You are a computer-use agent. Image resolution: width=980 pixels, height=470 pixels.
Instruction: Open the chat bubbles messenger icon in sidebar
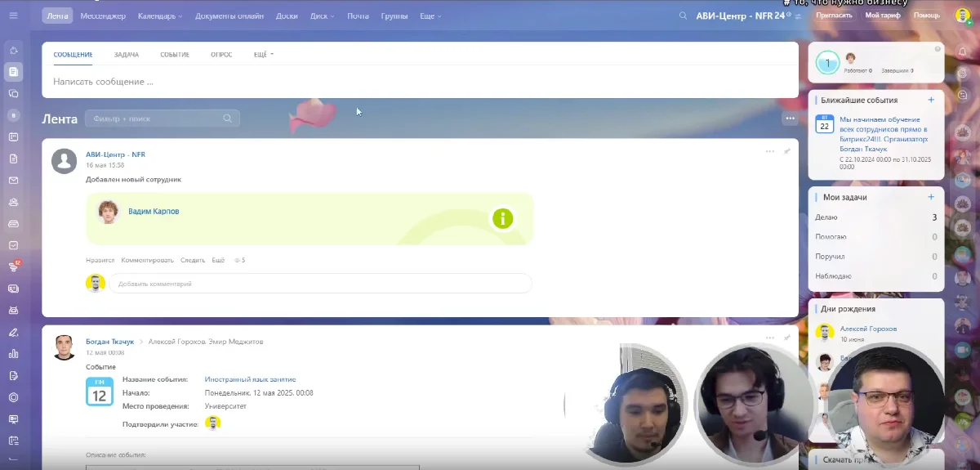(13, 93)
